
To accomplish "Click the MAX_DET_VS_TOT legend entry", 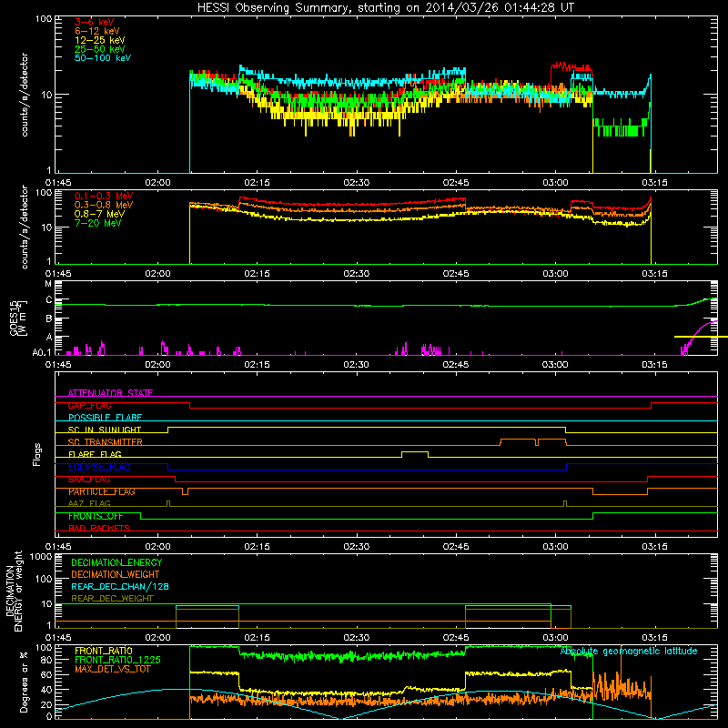I will click(x=112, y=669).
